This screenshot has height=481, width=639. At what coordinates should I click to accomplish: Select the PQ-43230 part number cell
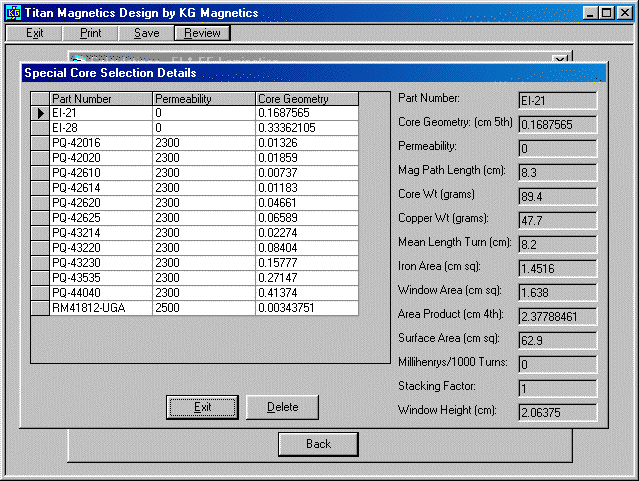pyautogui.click(x=101, y=263)
